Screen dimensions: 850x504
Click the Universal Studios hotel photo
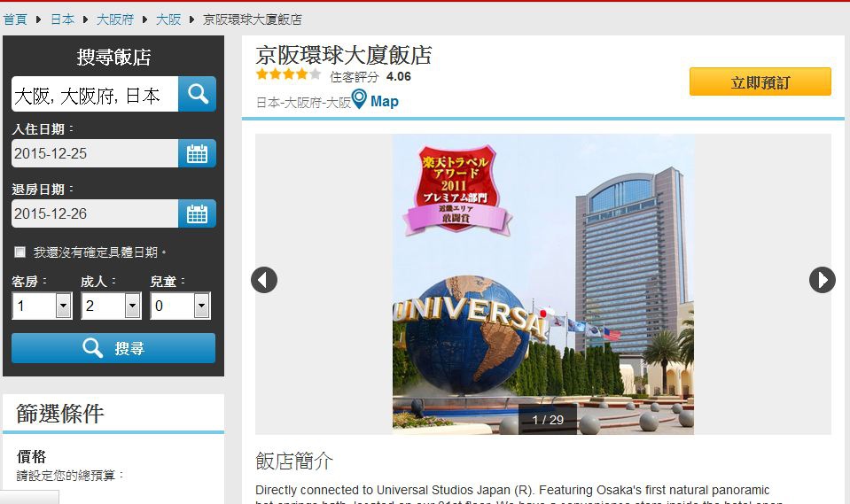point(543,284)
